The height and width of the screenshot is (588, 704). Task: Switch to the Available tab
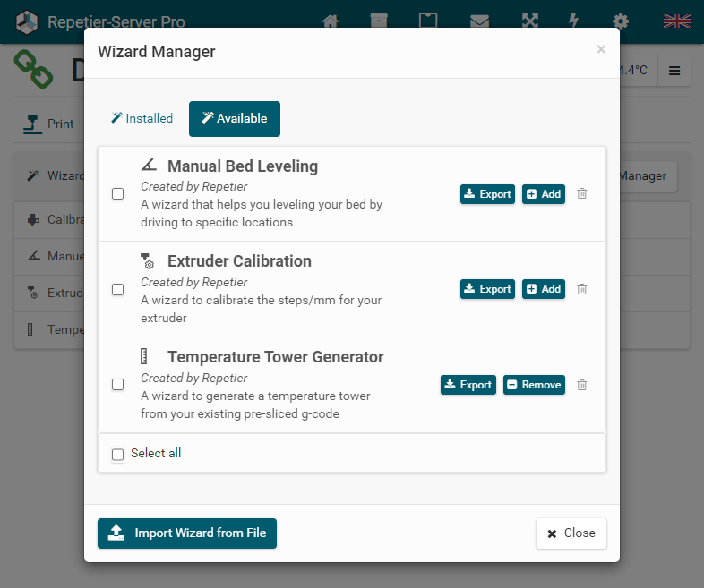(235, 118)
